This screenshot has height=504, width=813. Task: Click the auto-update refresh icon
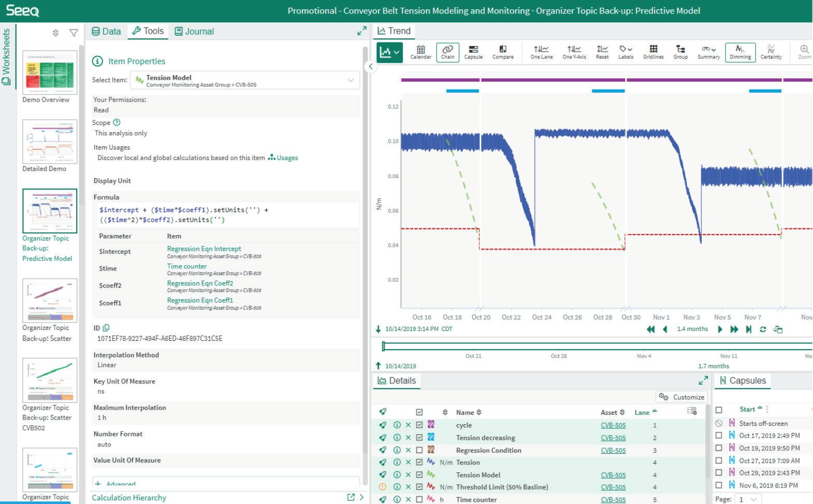[763, 329]
